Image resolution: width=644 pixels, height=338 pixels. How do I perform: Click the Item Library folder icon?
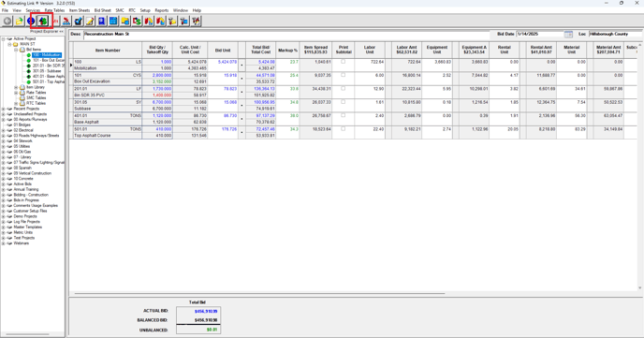22,87
